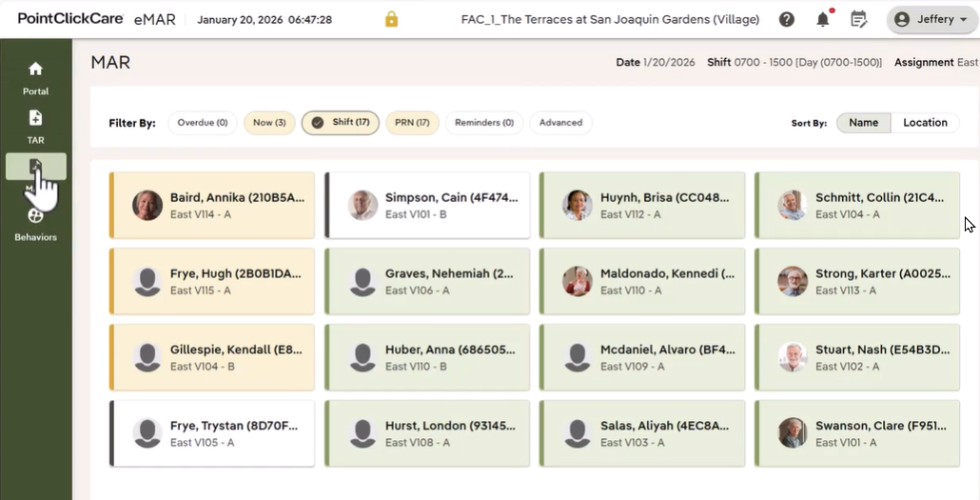This screenshot has width=980, height=500.
Task: Open the help question mark icon
Action: point(786,19)
